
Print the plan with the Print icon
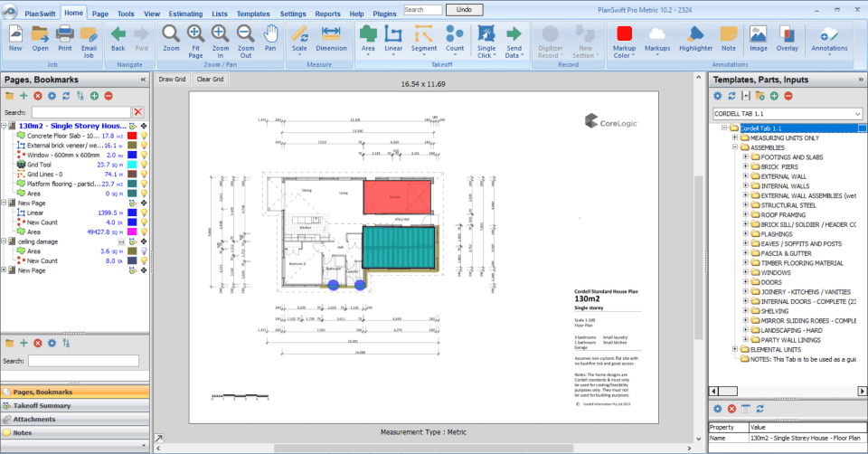[x=65, y=39]
